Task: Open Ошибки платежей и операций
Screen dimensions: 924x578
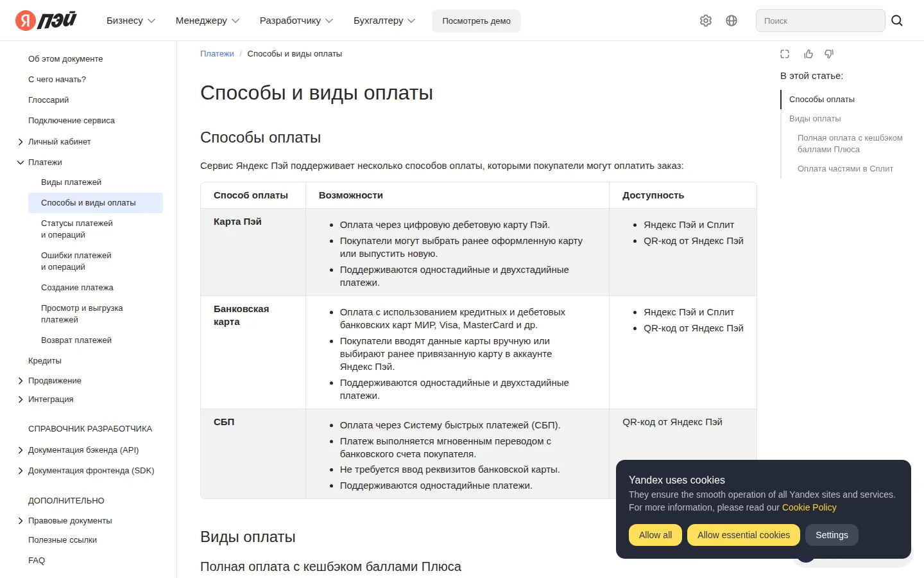Action: click(x=76, y=261)
